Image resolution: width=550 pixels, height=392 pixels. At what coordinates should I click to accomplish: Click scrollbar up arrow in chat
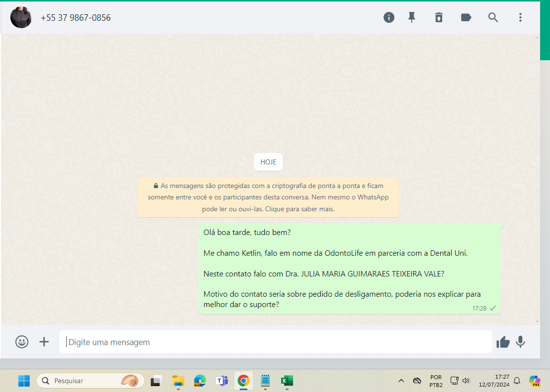coord(537,37)
